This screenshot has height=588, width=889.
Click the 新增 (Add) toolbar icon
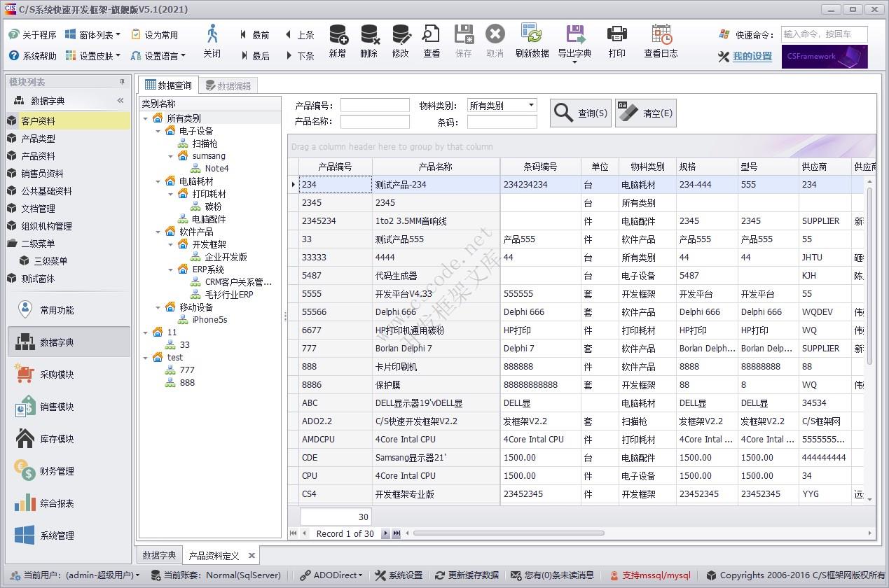pos(338,35)
